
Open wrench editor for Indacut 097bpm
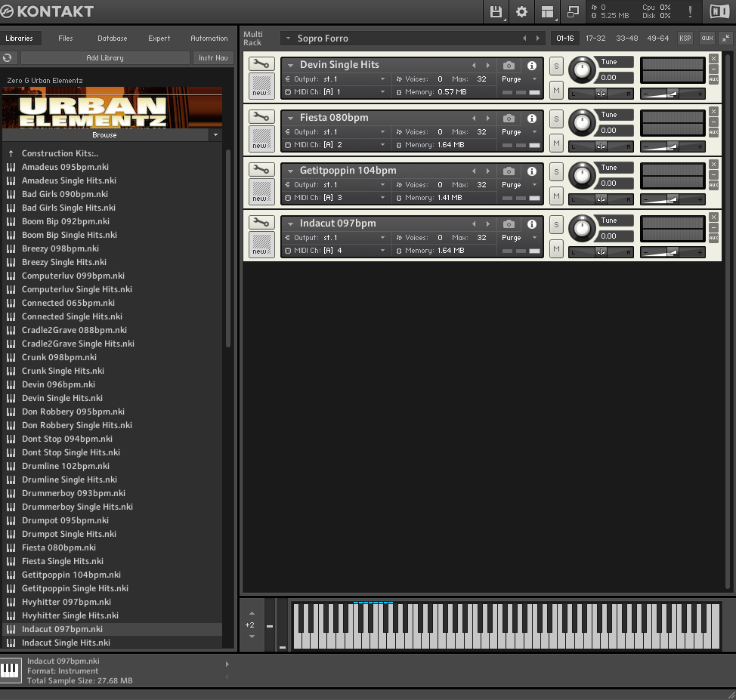pos(261,223)
